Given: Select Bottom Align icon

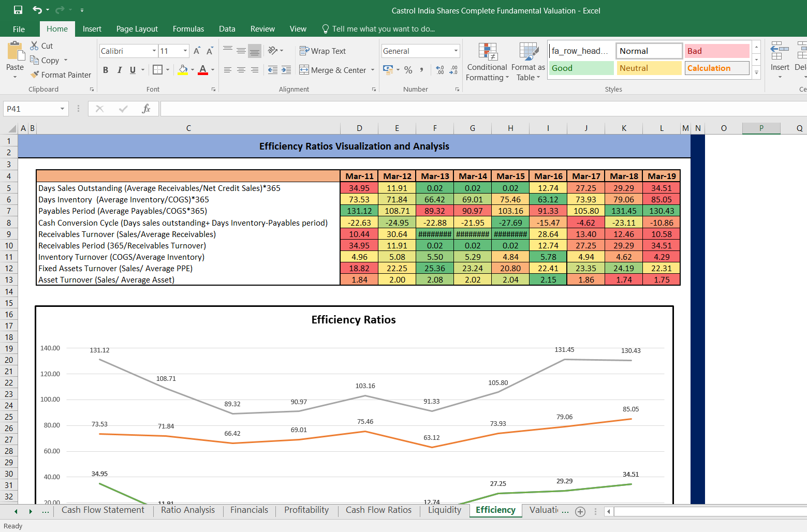Looking at the screenshot, I should pyautogui.click(x=255, y=50).
